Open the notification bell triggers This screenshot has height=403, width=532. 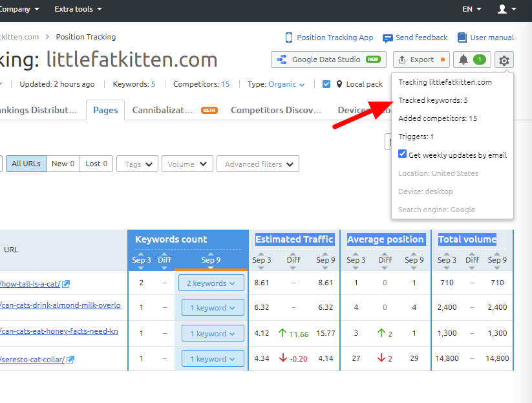click(472, 60)
